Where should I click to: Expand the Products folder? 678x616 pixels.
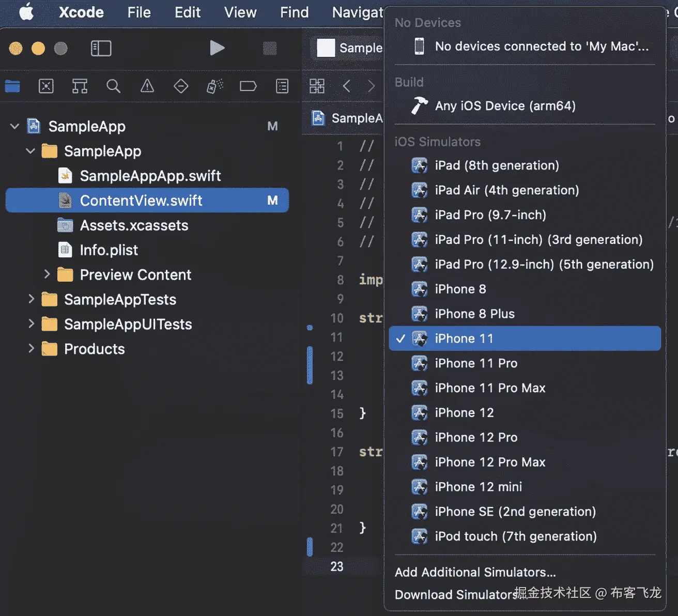tap(31, 348)
